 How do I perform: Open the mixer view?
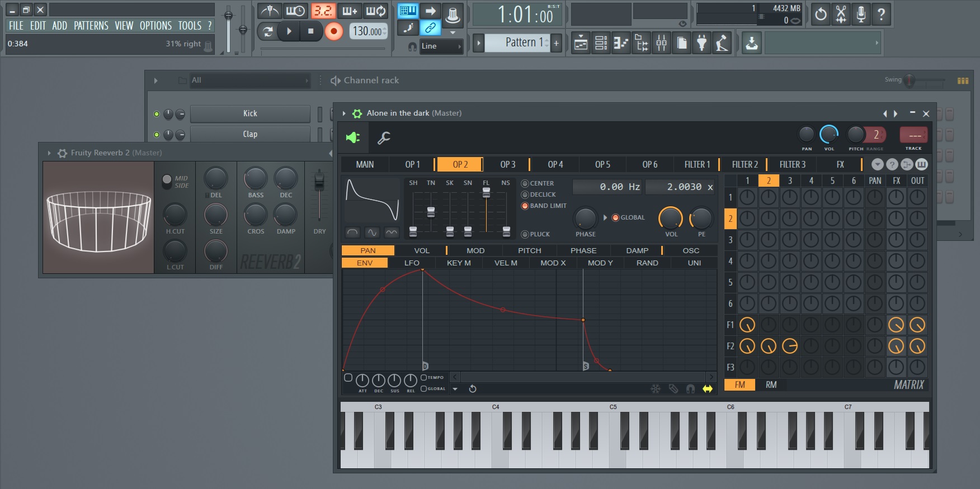pyautogui.click(x=662, y=43)
